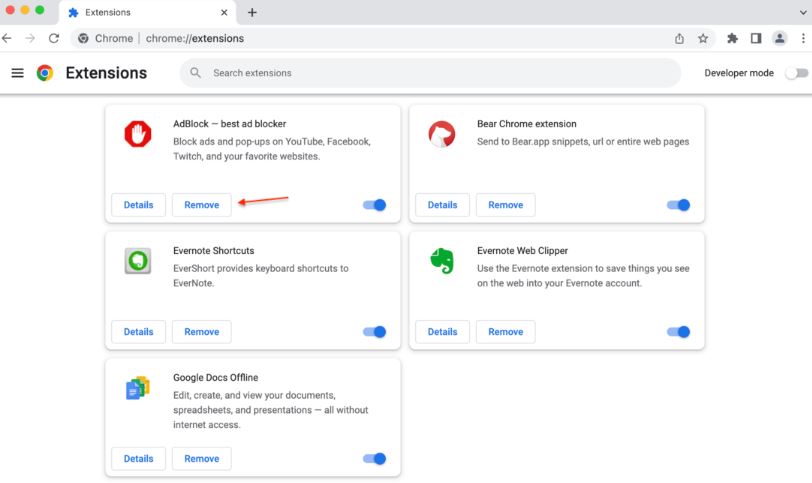Screen dimensions: 812x483
Task: Click the 'AdBlock — best ad blocker' title
Action: click(229, 124)
